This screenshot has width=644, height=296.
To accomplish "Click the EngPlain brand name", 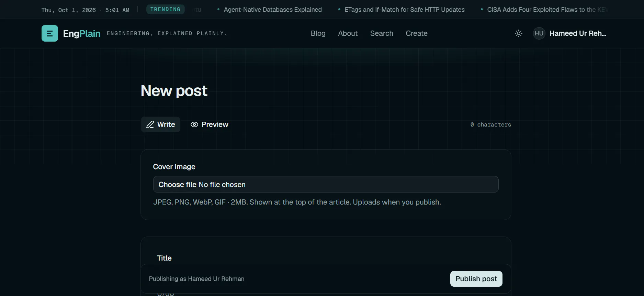I will [x=82, y=33].
